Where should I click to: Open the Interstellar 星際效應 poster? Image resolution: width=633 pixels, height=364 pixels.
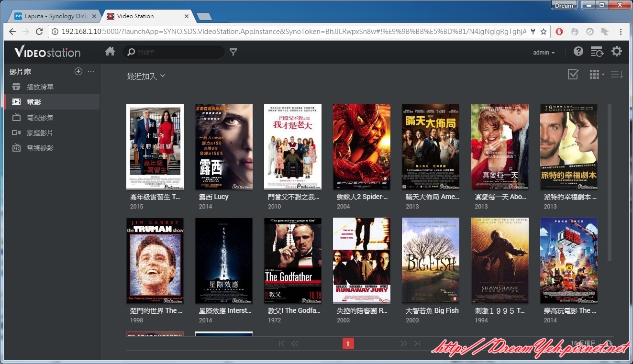tap(224, 261)
